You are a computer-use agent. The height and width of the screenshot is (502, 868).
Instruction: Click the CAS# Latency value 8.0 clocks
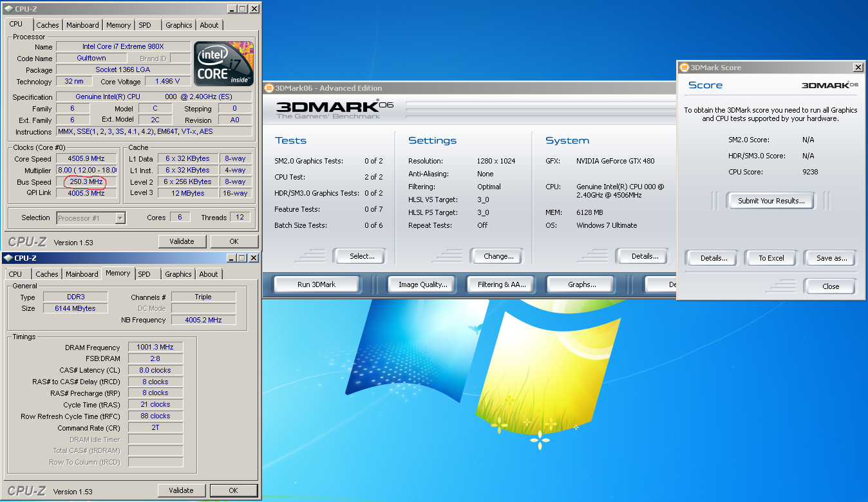point(155,370)
